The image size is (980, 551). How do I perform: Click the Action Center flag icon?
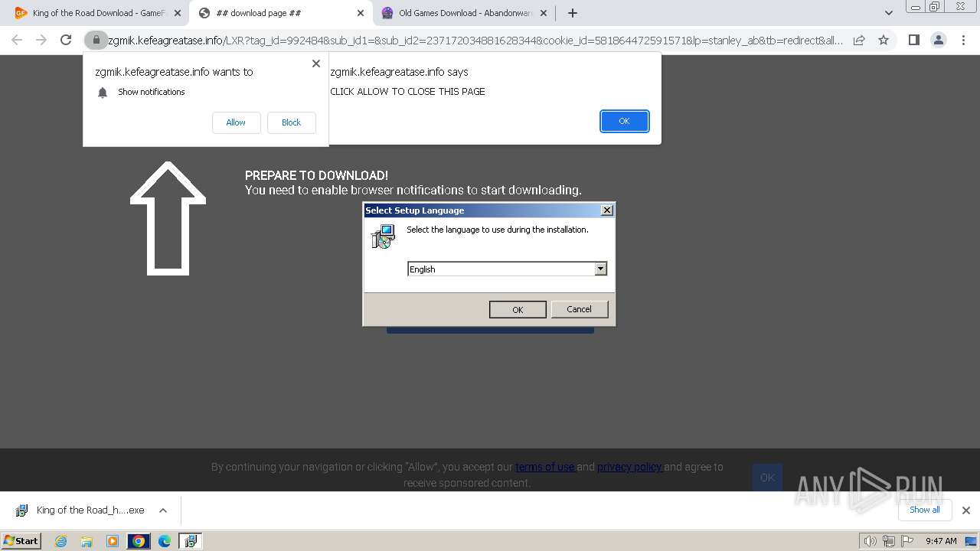point(907,541)
